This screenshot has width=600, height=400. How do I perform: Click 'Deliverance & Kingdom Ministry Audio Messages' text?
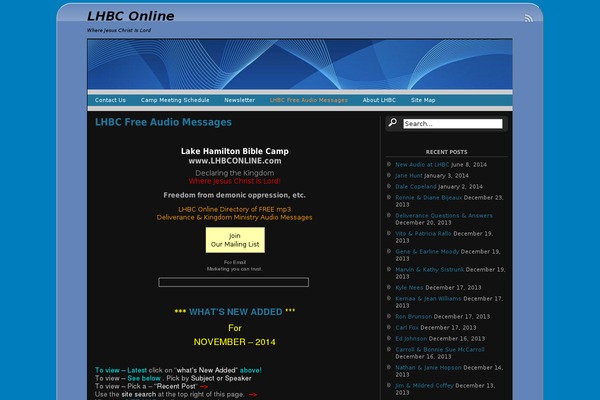(x=235, y=217)
